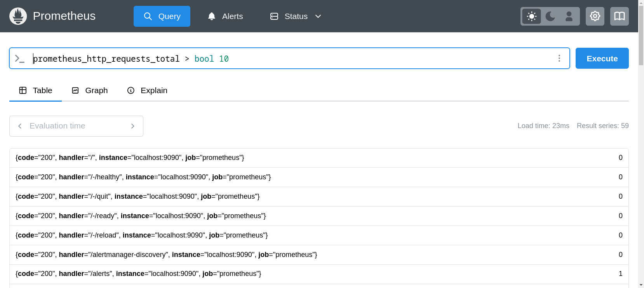Open the query options three-dot menu

tap(559, 58)
